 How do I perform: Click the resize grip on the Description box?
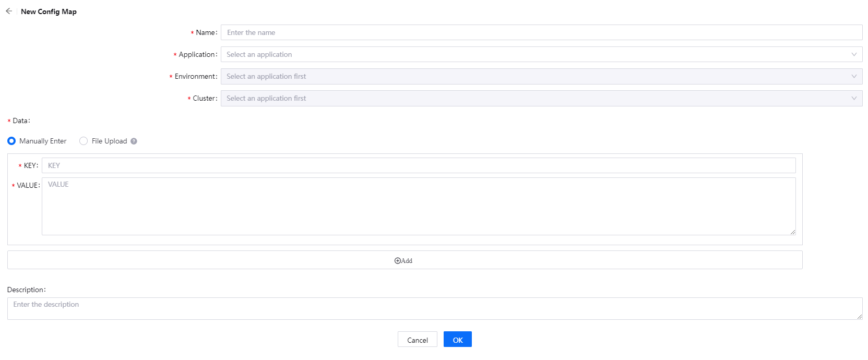[x=859, y=317]
